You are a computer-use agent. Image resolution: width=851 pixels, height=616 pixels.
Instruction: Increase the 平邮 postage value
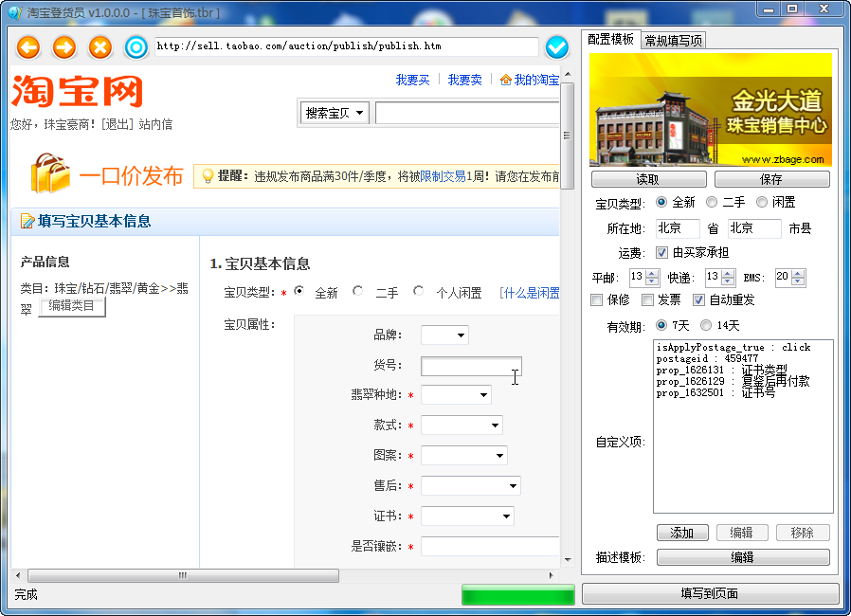[x=653, y=274]
